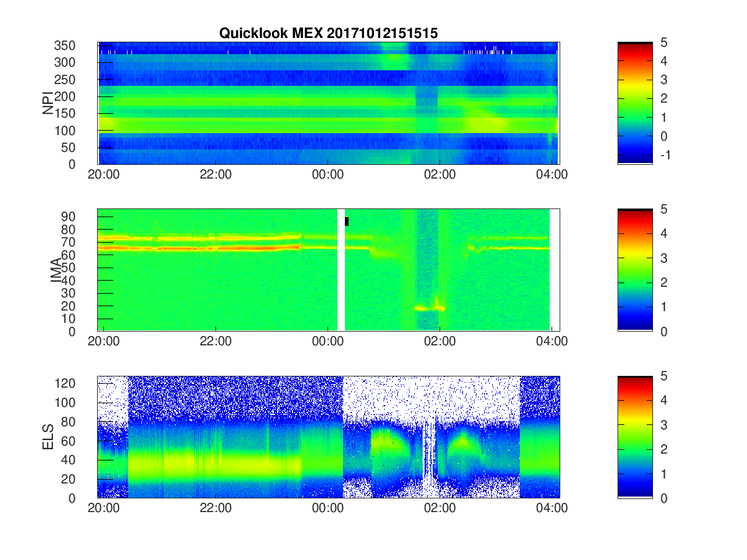747x560 pixels.
Task: Click the IMA panel color bar
Action: pos(635,270)
